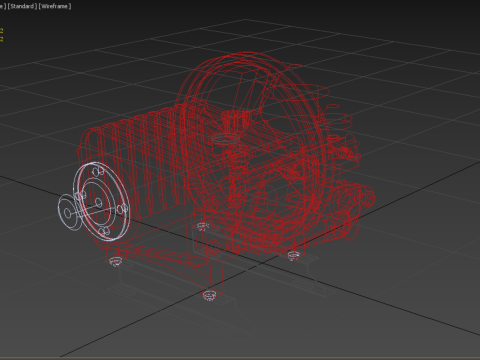Open the [Standard] viewport quality menu

[22, 6]
